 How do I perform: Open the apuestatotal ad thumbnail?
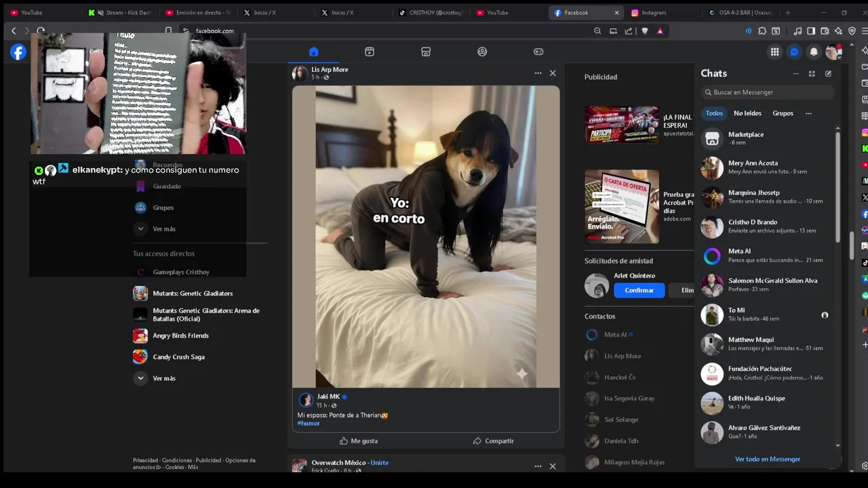click(622, 125)
